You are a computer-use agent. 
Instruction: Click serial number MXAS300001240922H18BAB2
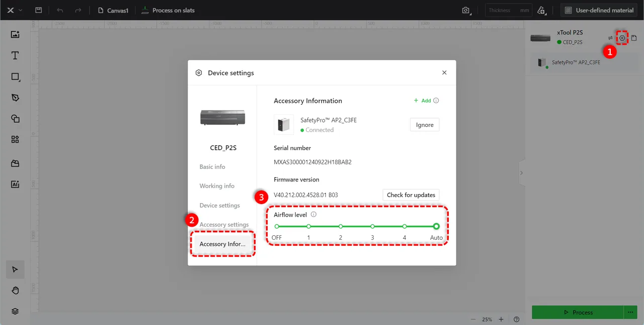point(312,162)
